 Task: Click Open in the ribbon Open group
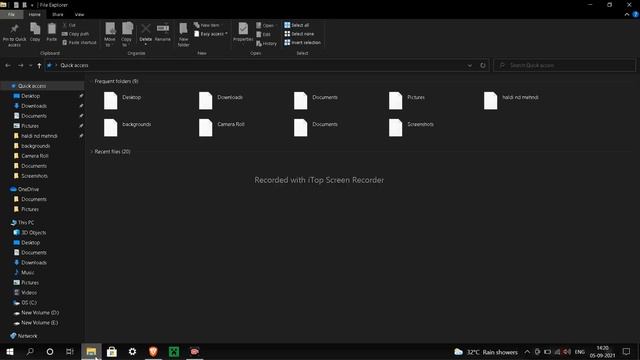click(265, 25)
